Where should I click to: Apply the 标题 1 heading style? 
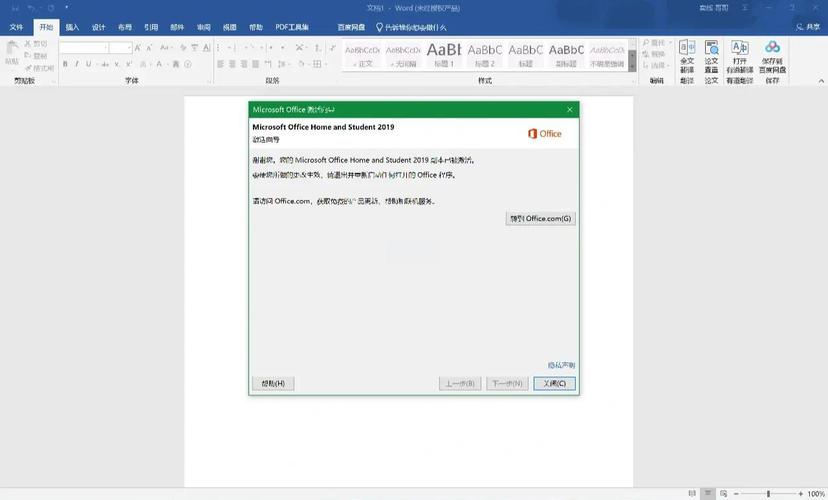tap(444, 54)
